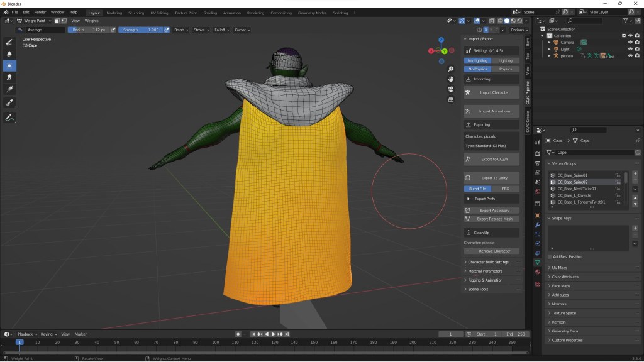Enable Add Rest Position checkbox
Image resolution: width=644 pixels, height=362 pixels.
click(x=550, y=256)
